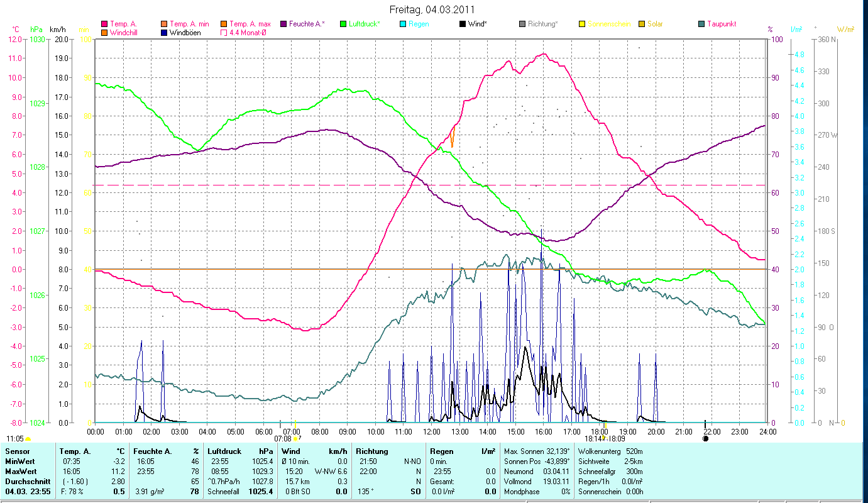This screenshot has height=503, width=868.
Task: Click the orange Temp. A. max legend swatch
Action: pos(224,24)
